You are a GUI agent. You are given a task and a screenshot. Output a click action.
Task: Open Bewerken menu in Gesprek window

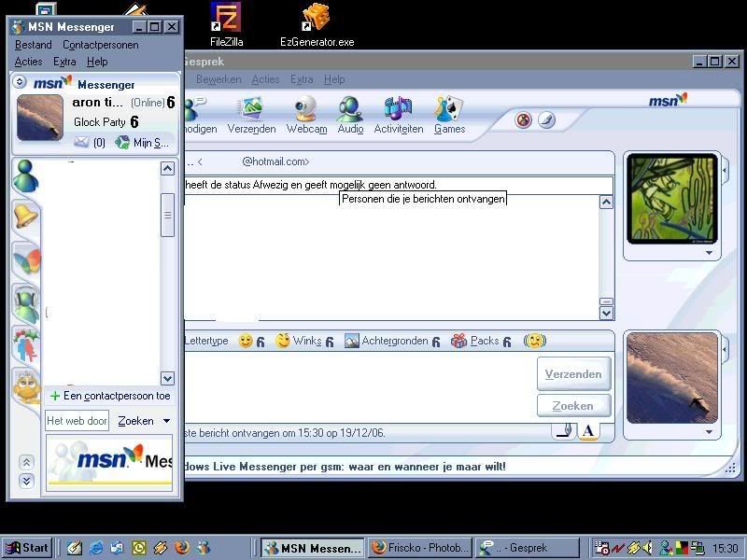pyautogui.click(x=218, y=79)
